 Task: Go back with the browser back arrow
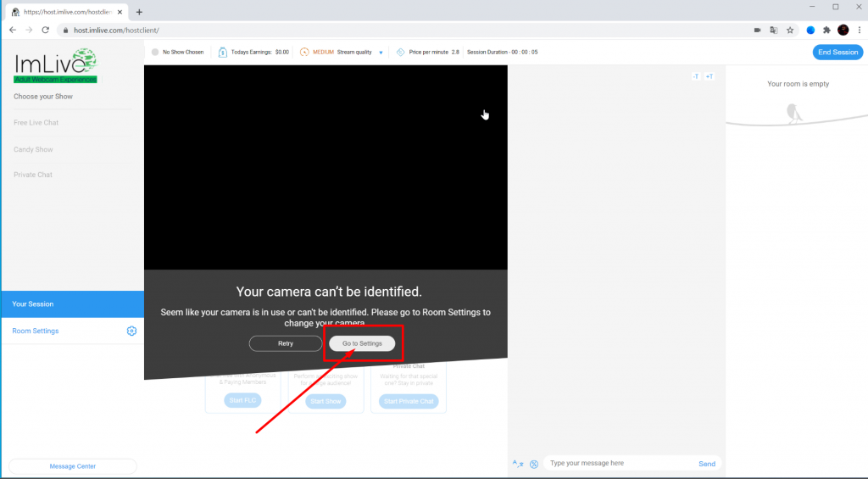coord(13,30)
